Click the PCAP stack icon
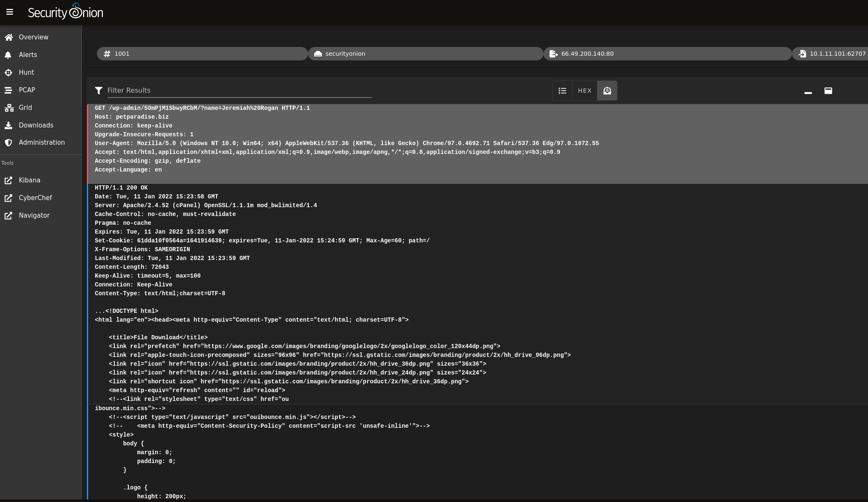Screen dimensions: 868x502 [8, 90]
